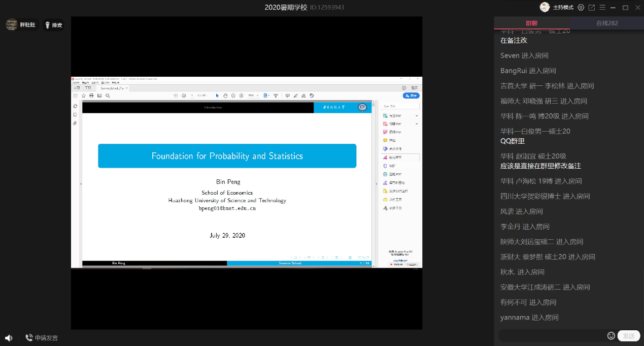644x346 pixels.
Task: Select the hand pan tool in PDF toolbar
Action: click(225, 96)
